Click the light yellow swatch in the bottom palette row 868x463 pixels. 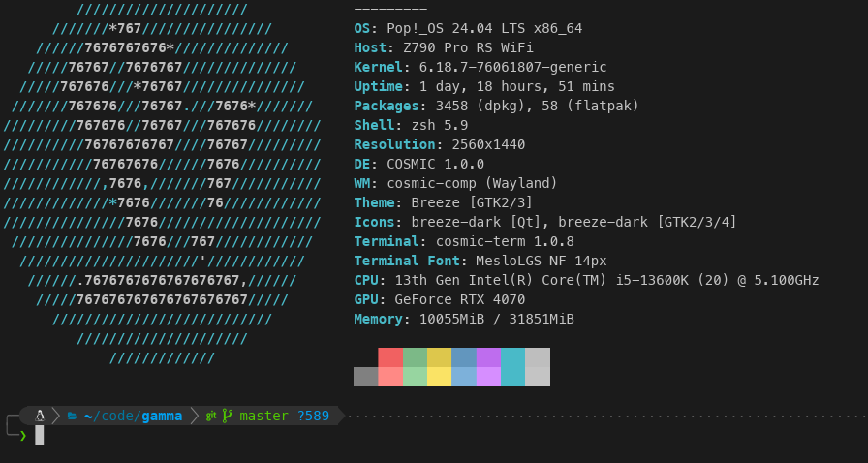tap(439, 377)
